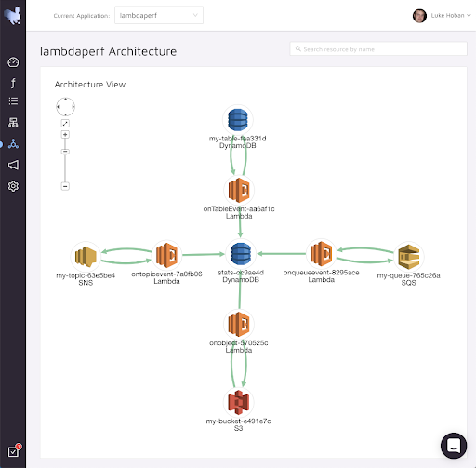Select the architecture graph sidebar icon
The width and height of the screenshot is (476, 468).
[13, 144]
